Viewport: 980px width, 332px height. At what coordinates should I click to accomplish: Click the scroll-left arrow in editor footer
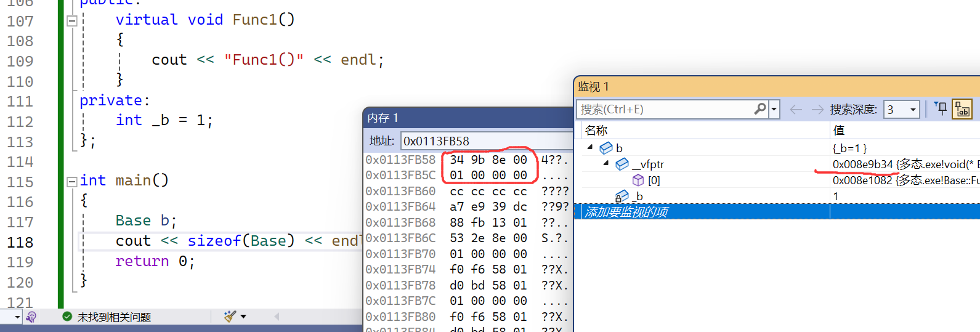[277, 317]
